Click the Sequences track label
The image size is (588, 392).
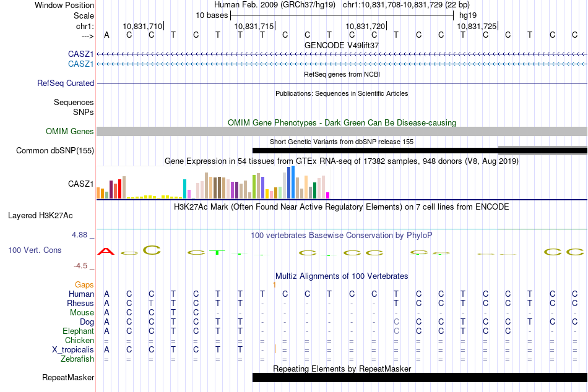[74, 102]
